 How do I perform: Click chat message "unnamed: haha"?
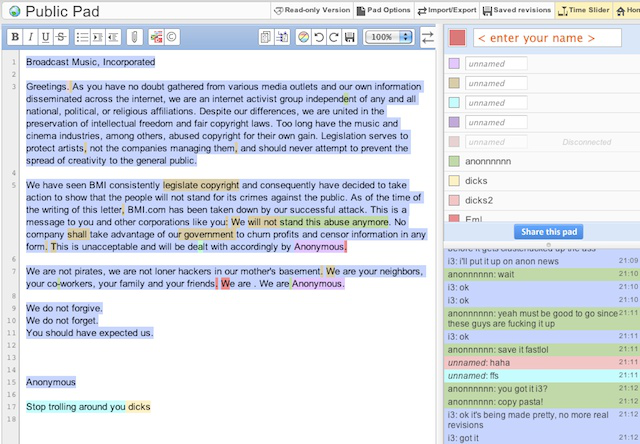(x=542, y=362)
